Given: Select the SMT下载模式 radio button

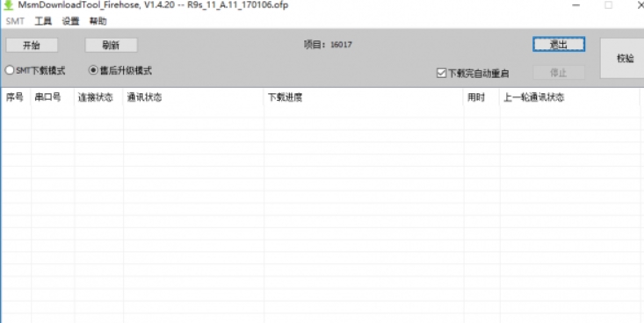Looking at the screenshot, I should [35, 70].
